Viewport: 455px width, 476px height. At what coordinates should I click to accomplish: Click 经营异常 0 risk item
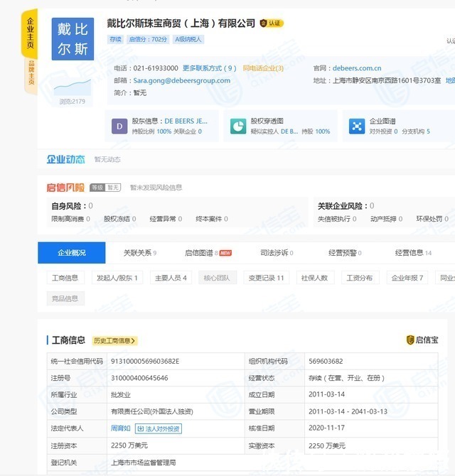click(x=166, y=219)
